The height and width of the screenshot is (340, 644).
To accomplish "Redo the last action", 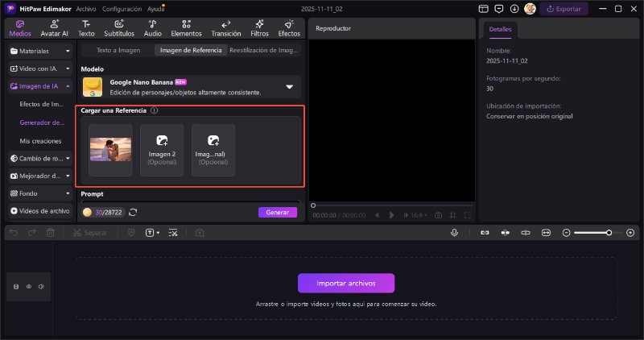I will 31,233.
